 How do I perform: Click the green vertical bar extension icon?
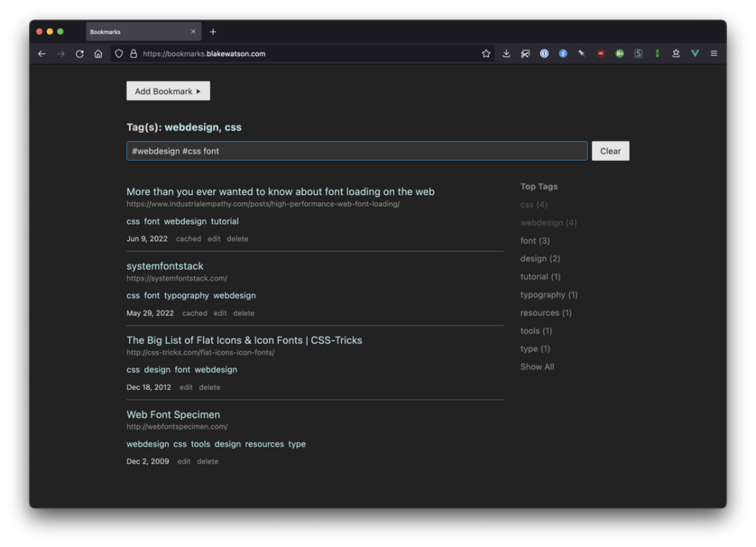657,53
